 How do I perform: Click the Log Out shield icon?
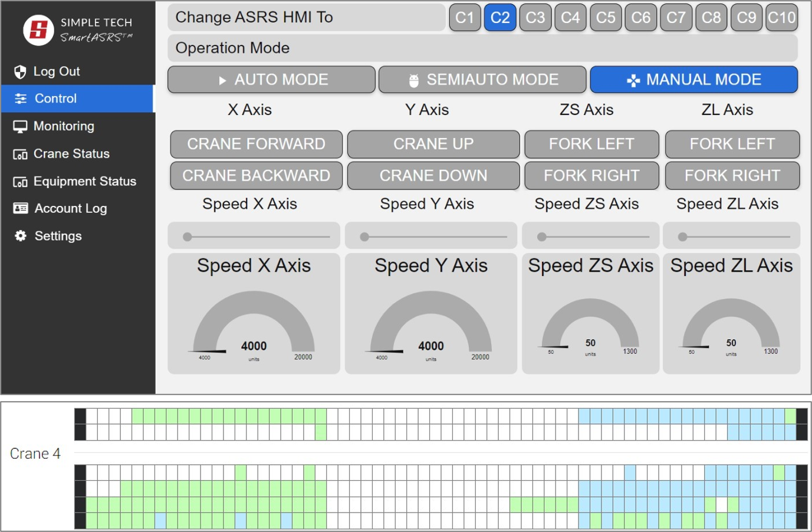[20, 72]
